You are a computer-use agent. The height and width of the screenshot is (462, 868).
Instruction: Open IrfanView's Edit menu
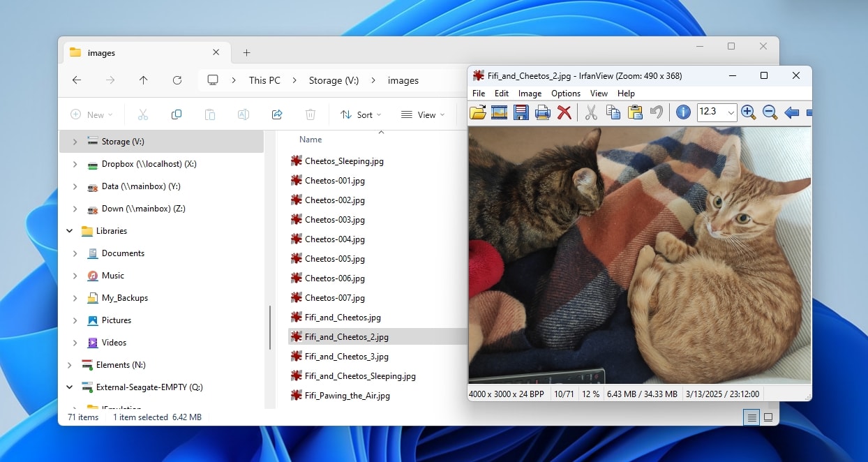[502, 94]
